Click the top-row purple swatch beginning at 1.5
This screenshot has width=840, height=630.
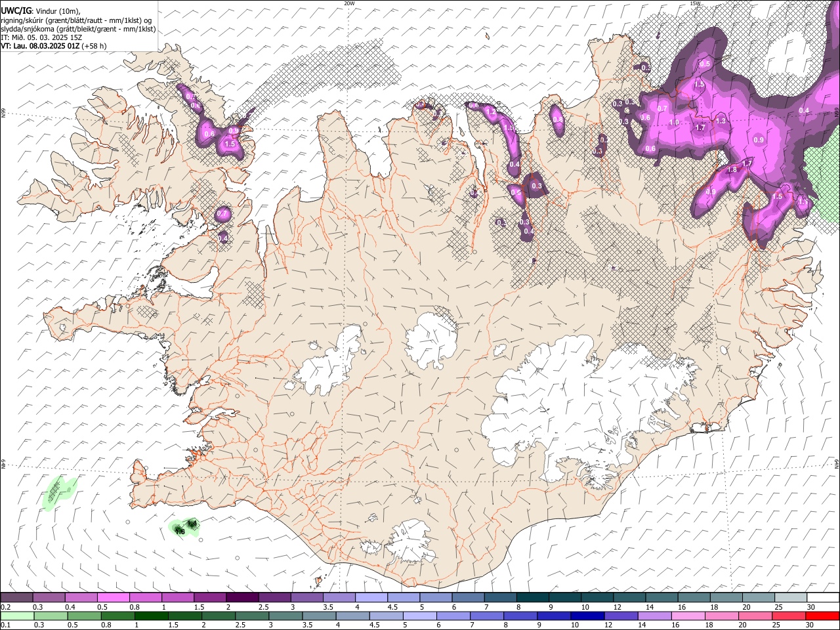[x=210, y=598]
